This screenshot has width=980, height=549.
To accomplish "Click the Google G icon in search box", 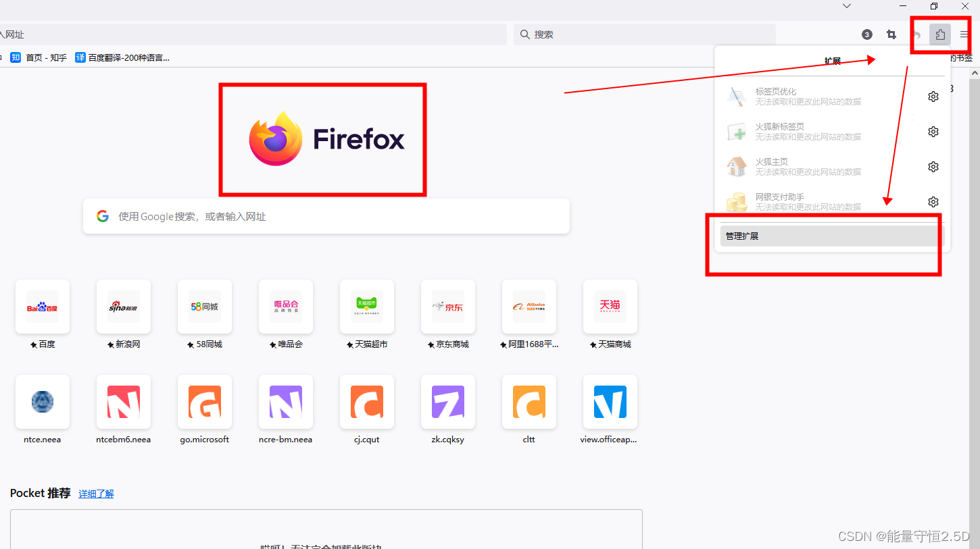I will click(103, 216).
